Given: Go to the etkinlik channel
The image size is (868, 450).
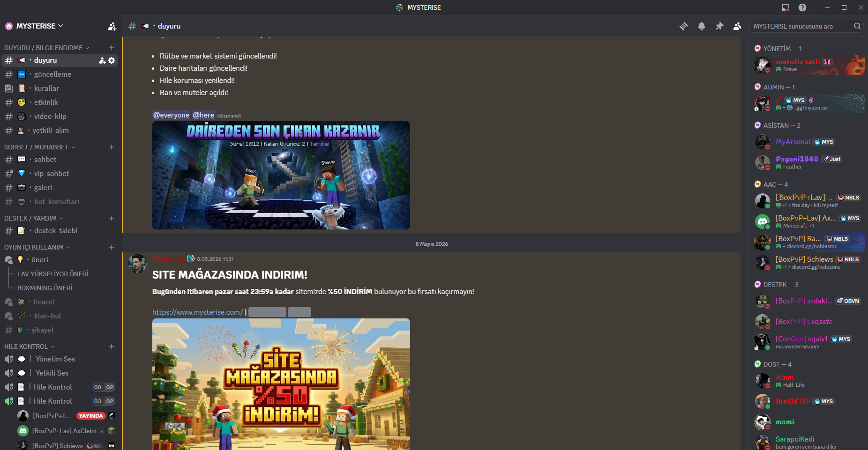Looking at the screenshot, I should (x=61, y=103).
